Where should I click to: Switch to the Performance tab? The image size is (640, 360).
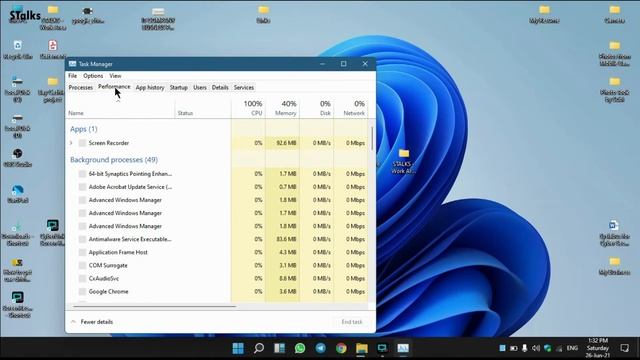click(x=114, y=87)
